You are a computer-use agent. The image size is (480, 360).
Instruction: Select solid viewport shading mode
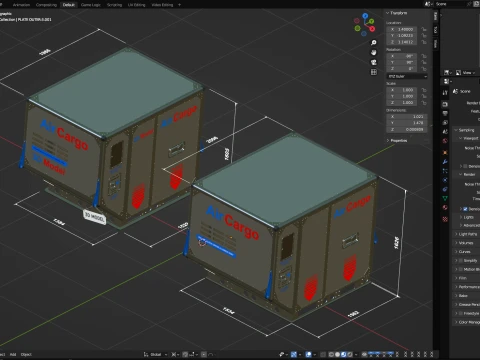click(337, 354)
